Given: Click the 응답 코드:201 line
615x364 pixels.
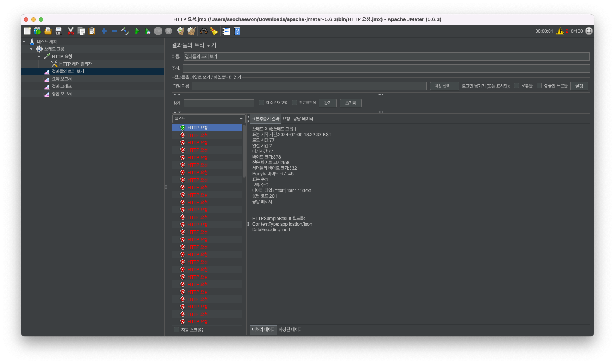Looking at the screenshot, I should 265,196.
